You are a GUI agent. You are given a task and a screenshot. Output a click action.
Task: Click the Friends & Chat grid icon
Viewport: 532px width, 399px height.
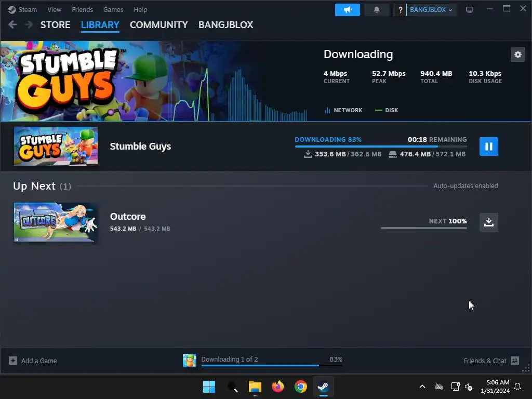point(515,361)
